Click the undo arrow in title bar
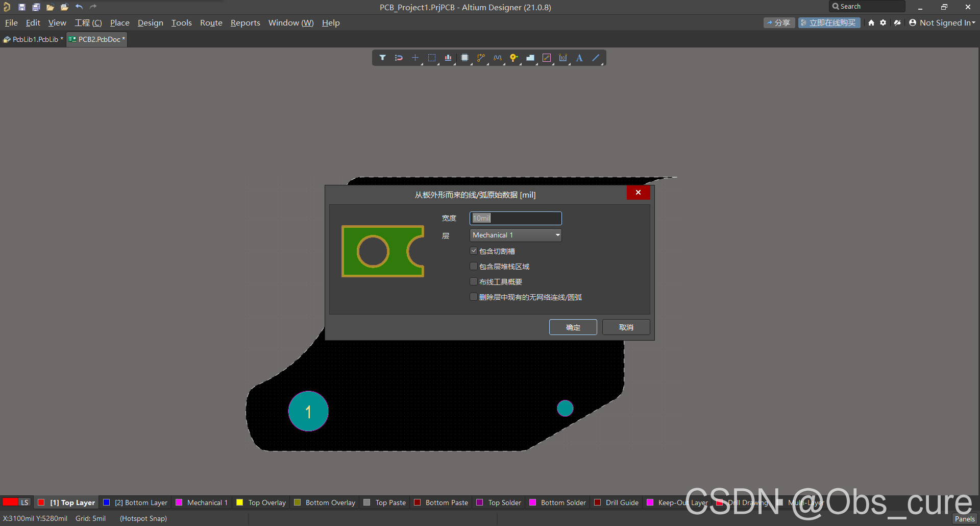The height and width of the screenshot is (526, 980). tap(79, 7)
